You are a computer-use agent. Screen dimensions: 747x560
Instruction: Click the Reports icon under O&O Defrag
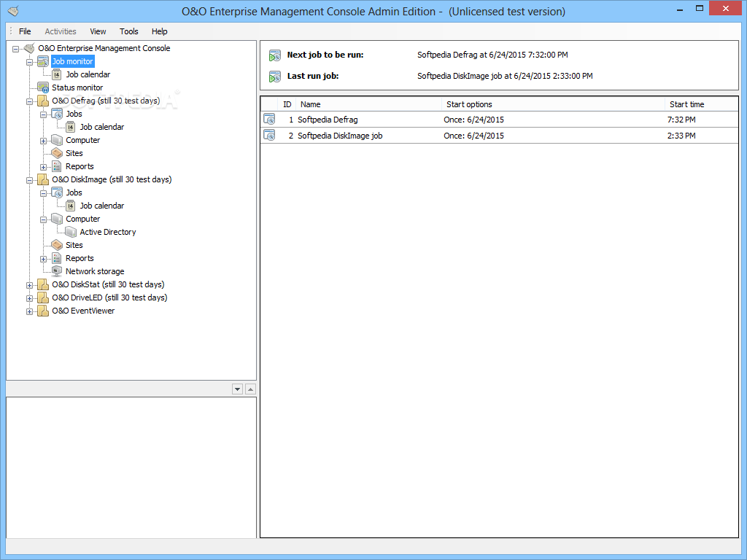57,166
